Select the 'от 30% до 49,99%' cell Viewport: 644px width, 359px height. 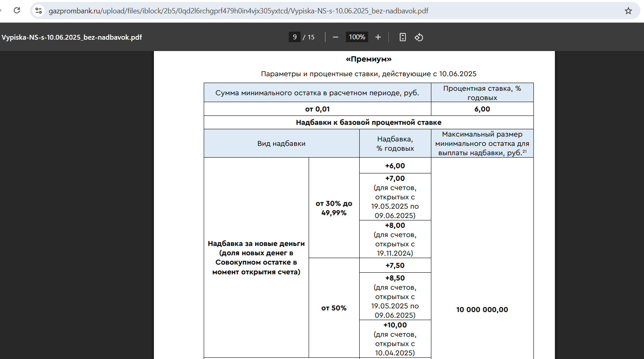pyautogui.click(x=334, y=208)
